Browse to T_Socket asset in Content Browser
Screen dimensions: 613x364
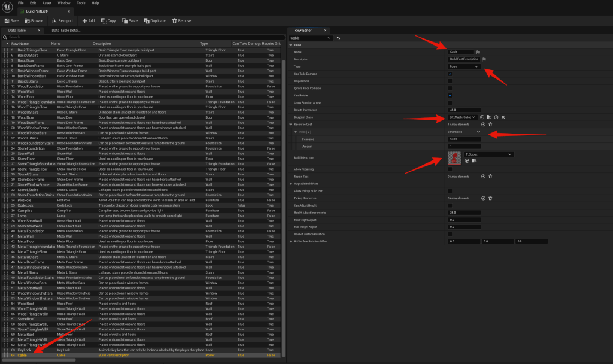474,161
